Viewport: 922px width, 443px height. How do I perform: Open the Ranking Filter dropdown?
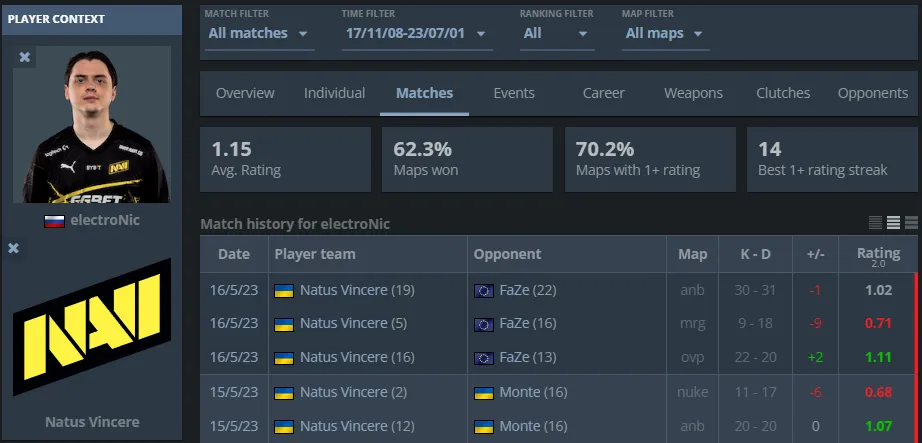pos(556,34)
